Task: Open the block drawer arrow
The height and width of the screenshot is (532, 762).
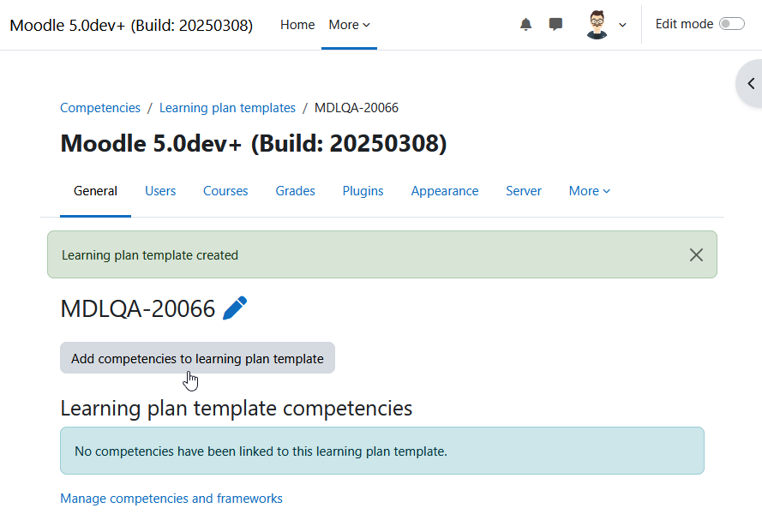Action: click(751, 84)
